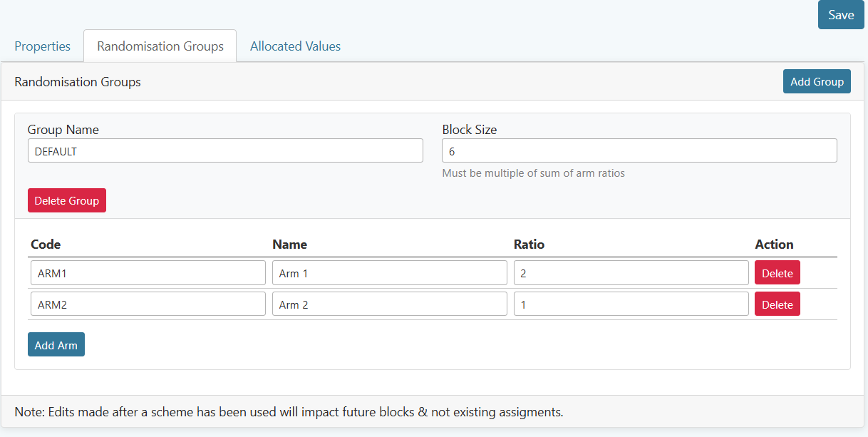
Task: Click the Ratio field with value 2
Action: pyautogui.click(x=631, y=272)
